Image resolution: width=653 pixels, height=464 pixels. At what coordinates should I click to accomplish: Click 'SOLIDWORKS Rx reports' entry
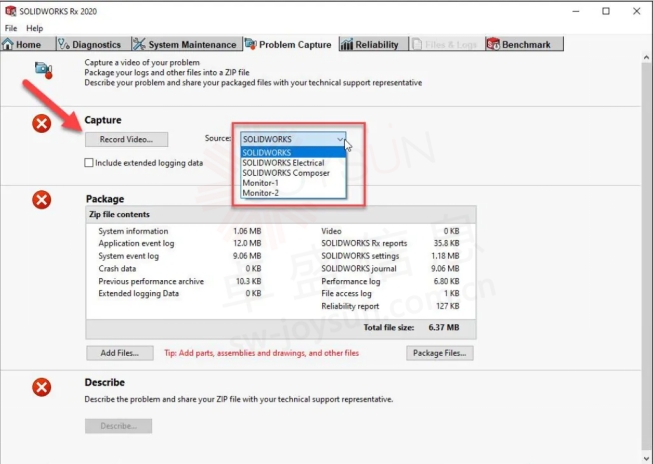[x=364, y=243]
